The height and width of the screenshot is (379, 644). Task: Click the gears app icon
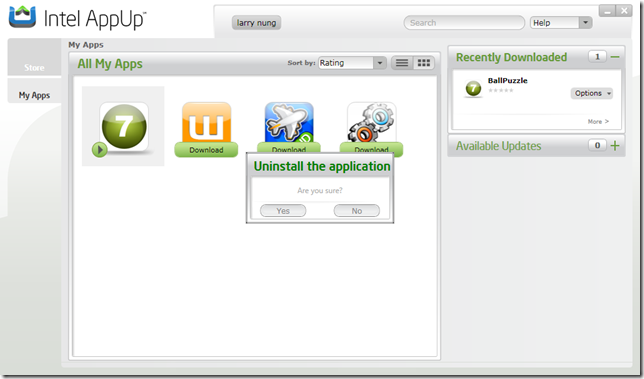pos(372,122)
